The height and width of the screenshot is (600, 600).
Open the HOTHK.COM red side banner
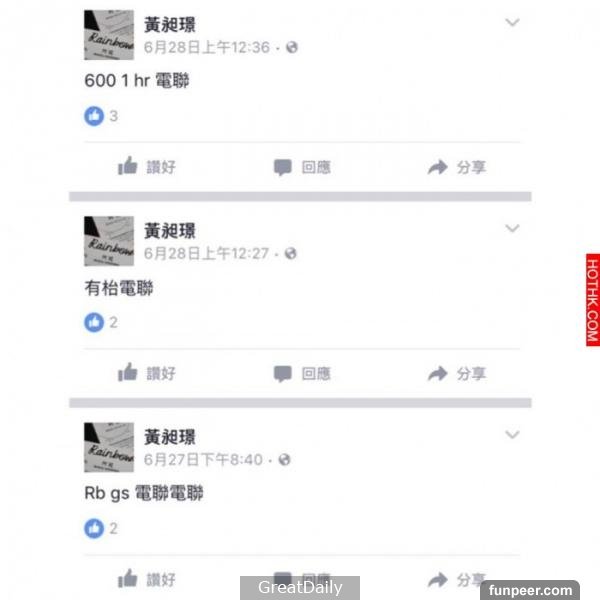click(592, 300)
